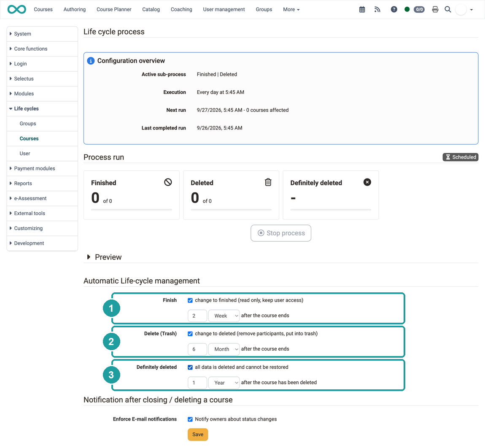Click the X icon on Definitely deleted card
The height and width of the screenshot is (448, 485).
(367, 182)
